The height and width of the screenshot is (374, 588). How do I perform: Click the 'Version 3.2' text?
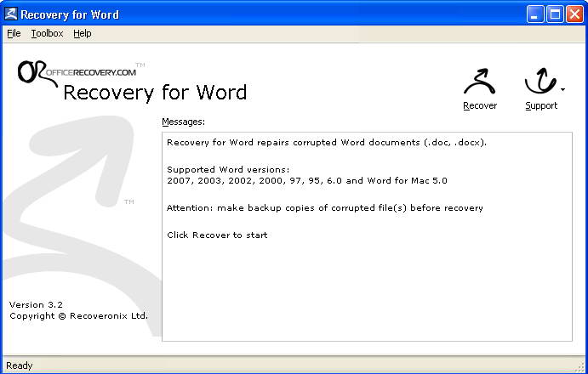(36, 304)
